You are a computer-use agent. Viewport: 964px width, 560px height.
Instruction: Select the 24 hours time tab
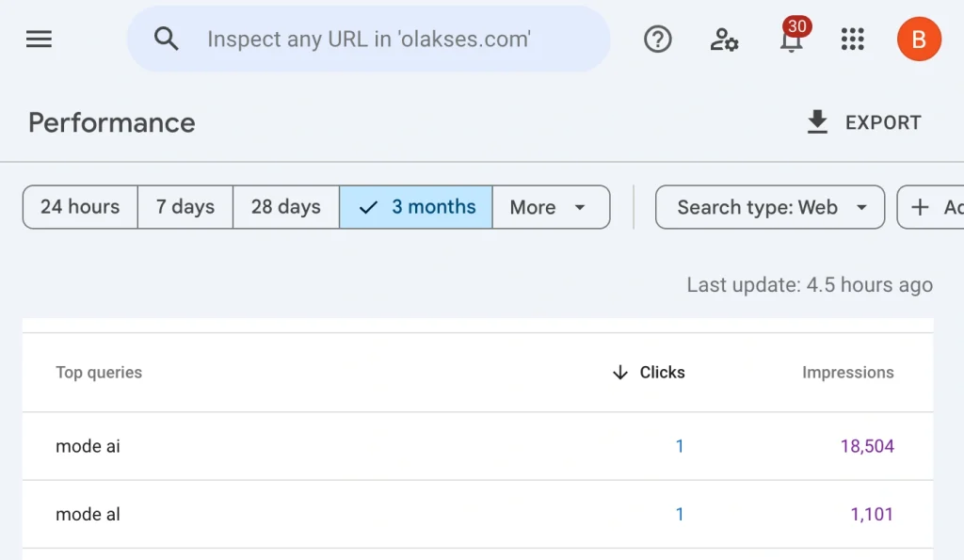(79, 207)
